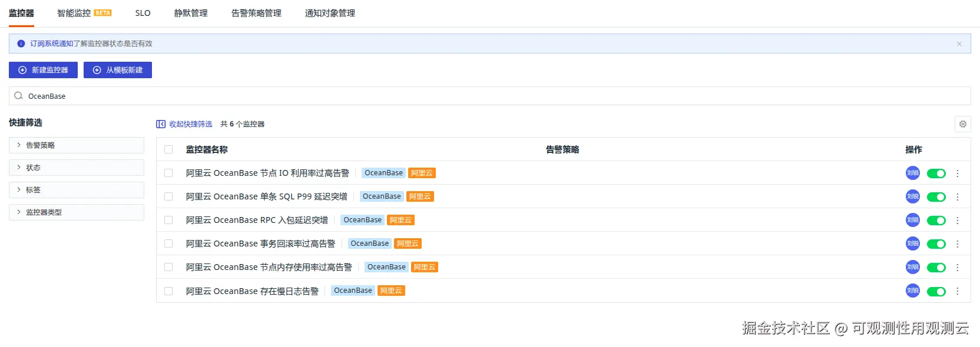Click the collapse quick filter icon

coord(161,124)
